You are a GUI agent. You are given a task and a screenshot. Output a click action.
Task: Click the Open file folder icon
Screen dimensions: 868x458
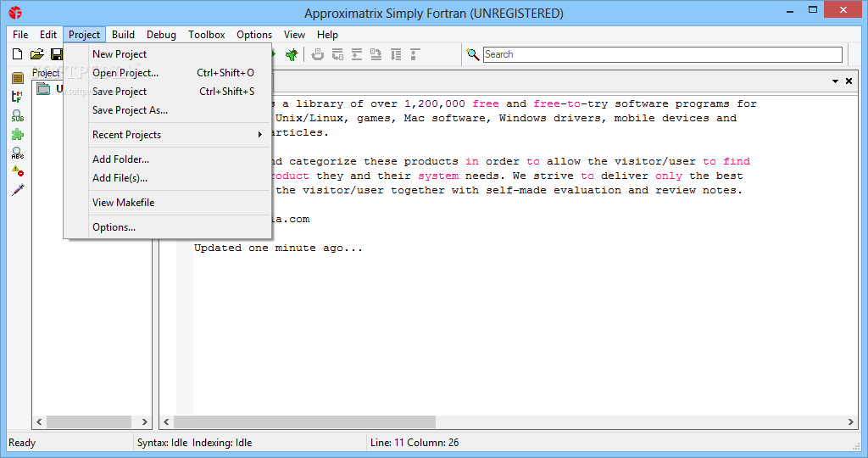(37, 54)
